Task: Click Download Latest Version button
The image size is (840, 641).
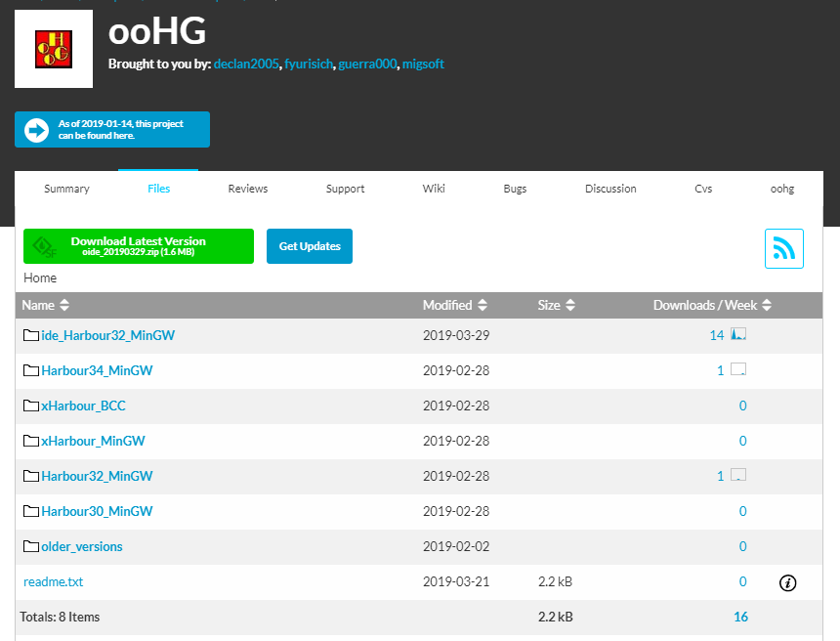Action: 139,246
